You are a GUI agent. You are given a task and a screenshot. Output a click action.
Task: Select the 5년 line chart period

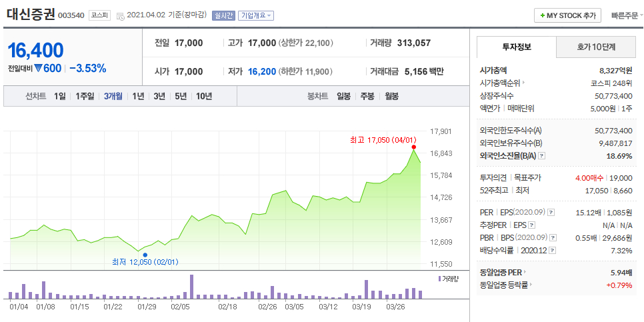(x=181, y=97)
